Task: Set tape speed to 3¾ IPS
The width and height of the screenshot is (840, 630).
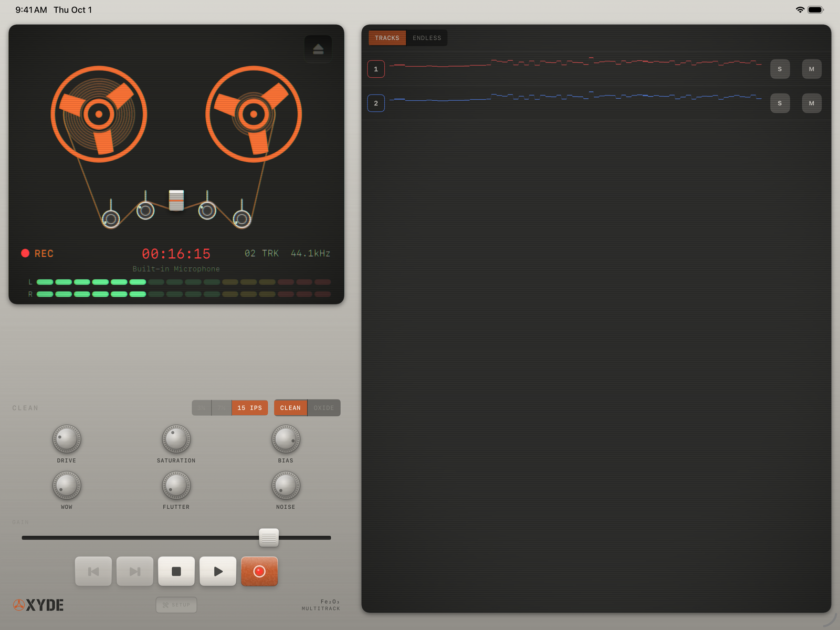Action: [202, 408]
